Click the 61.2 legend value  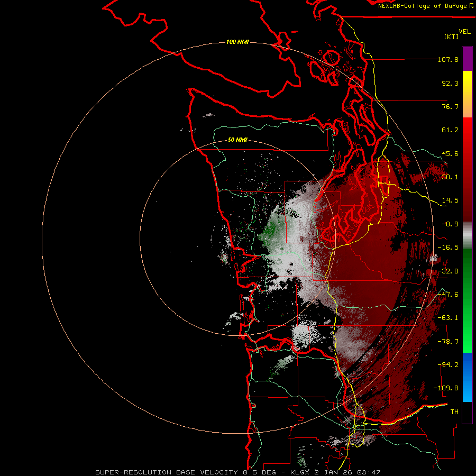450,130
